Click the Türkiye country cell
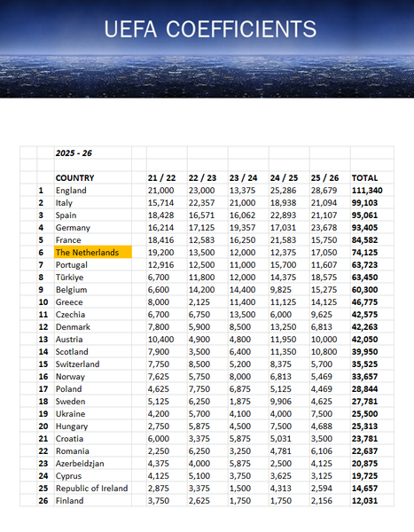Image resolution: width=414 pixels, height=532 pixels. [x=93, y=278]
